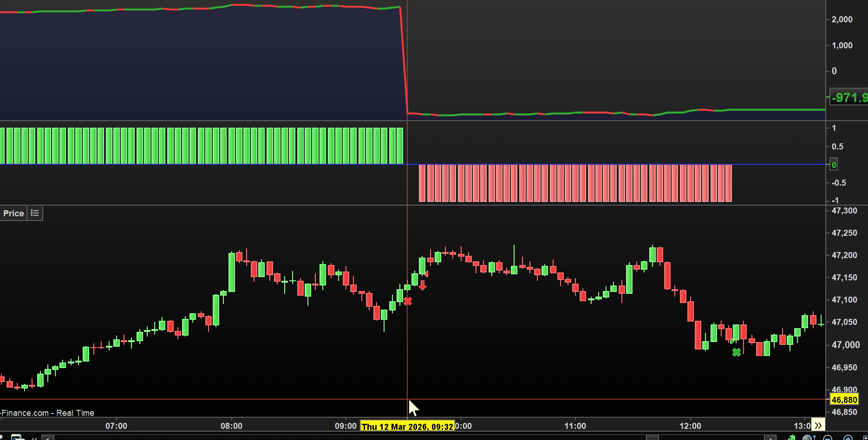Click the 47,000 price axis label

(845, 345)
